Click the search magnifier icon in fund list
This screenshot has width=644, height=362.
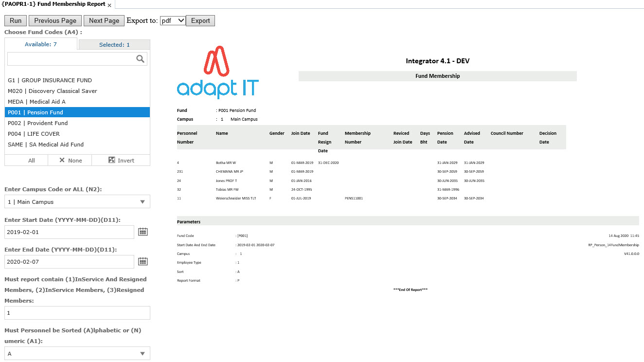140,59
